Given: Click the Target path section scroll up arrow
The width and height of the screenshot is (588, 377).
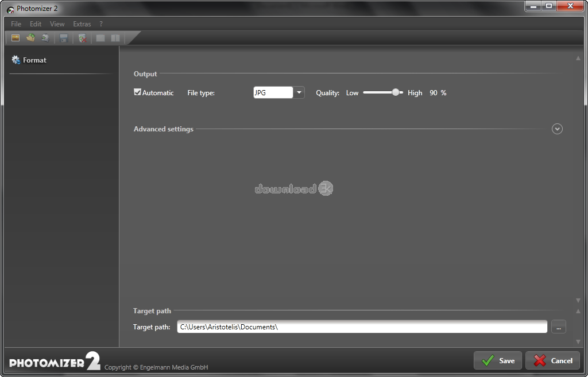Looking at the screenshot, I should 578,311.
